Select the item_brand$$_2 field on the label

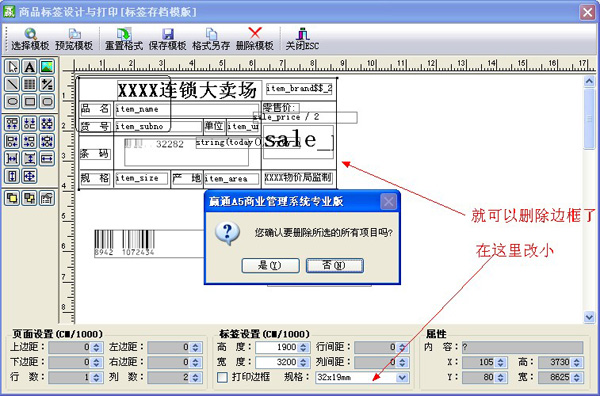coord(299,89)
